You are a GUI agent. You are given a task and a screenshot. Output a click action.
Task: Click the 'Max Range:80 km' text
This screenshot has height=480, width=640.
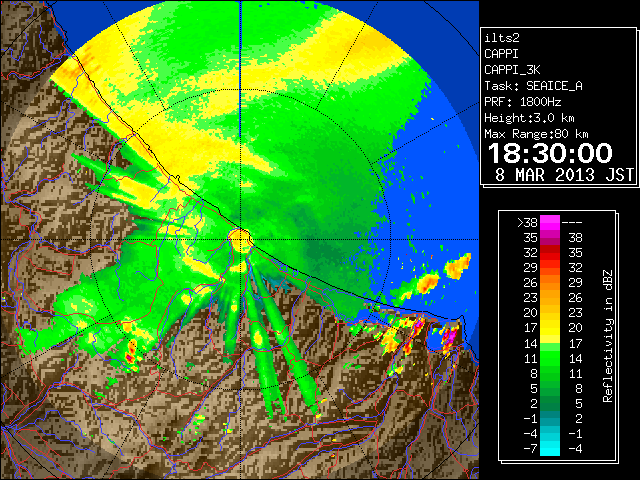[x=536, y=134]
